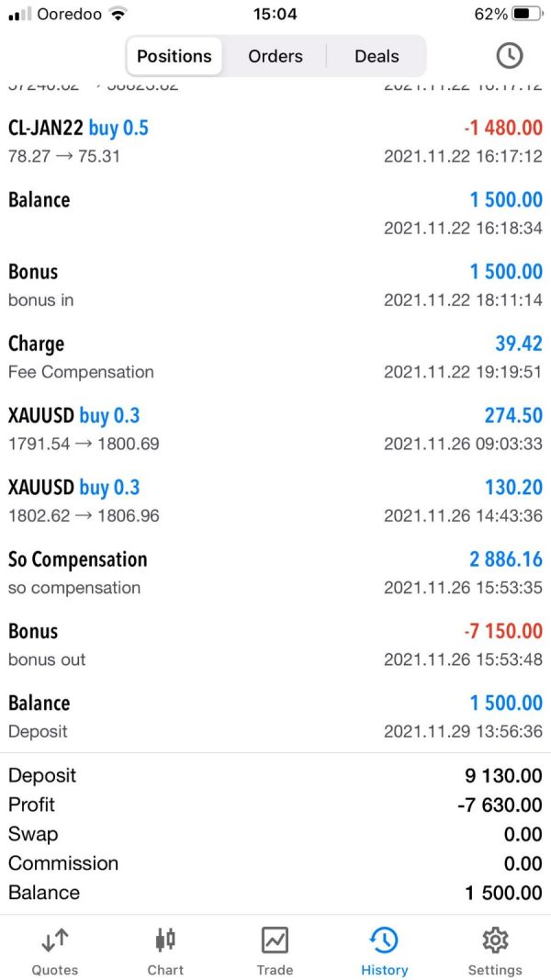Image resolution: width=551 pixels, height=980 pixels.
Task: Select the Bonus out -7 150.00 entry
Action: coord(275,644)
